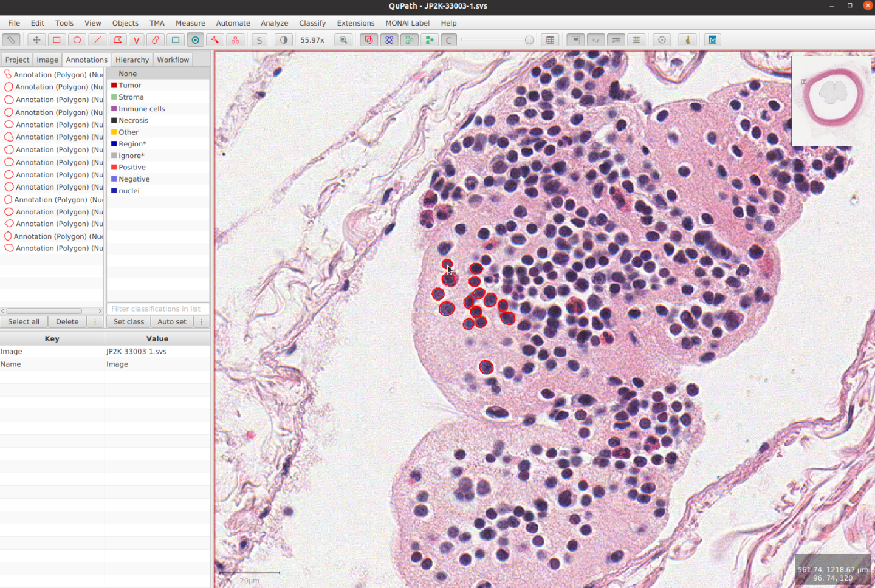
Task: Click the overlay opacity slider handle
Action: (529, 40)
